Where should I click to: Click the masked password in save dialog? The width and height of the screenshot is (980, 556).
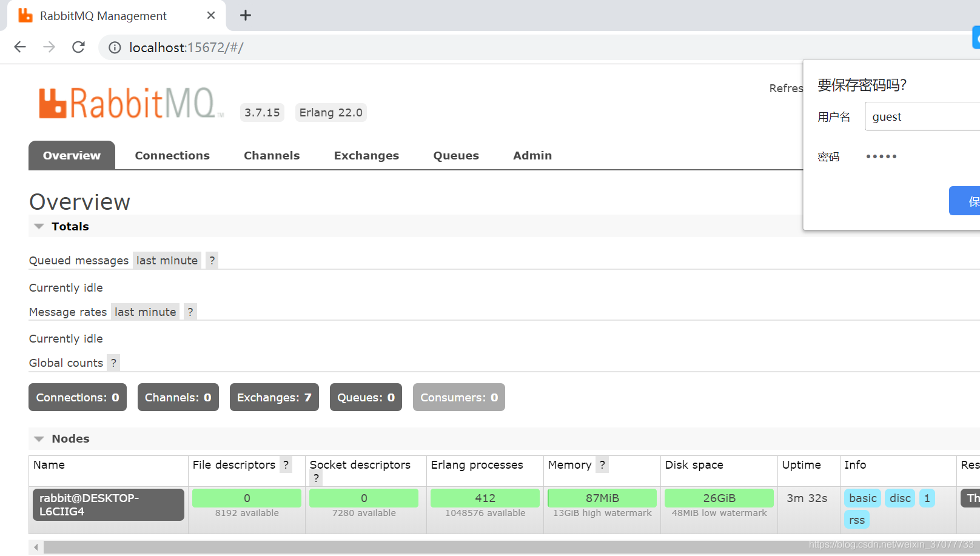coord(881,156)
